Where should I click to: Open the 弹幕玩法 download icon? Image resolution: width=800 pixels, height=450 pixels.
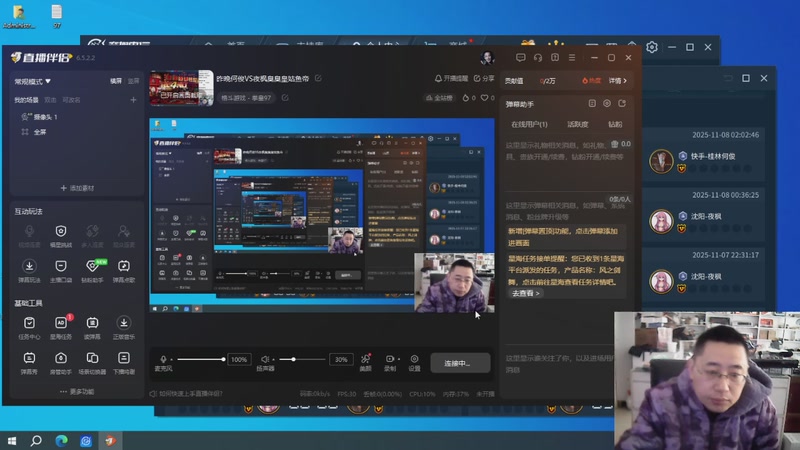(30, 266)
